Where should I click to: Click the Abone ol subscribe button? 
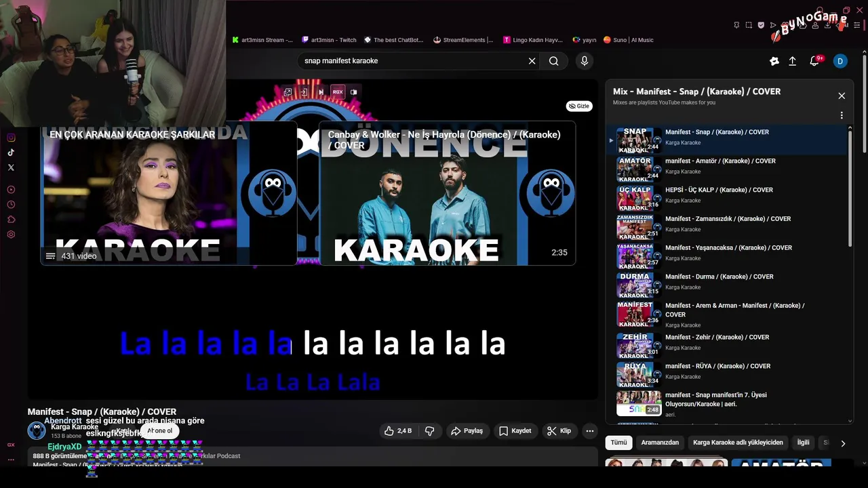coord(160,431)
